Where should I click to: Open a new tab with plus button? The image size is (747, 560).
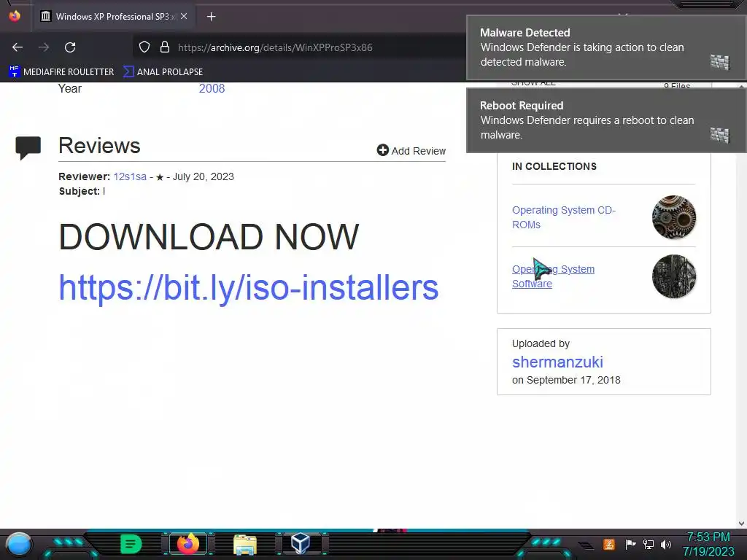[x=211, y=17]
